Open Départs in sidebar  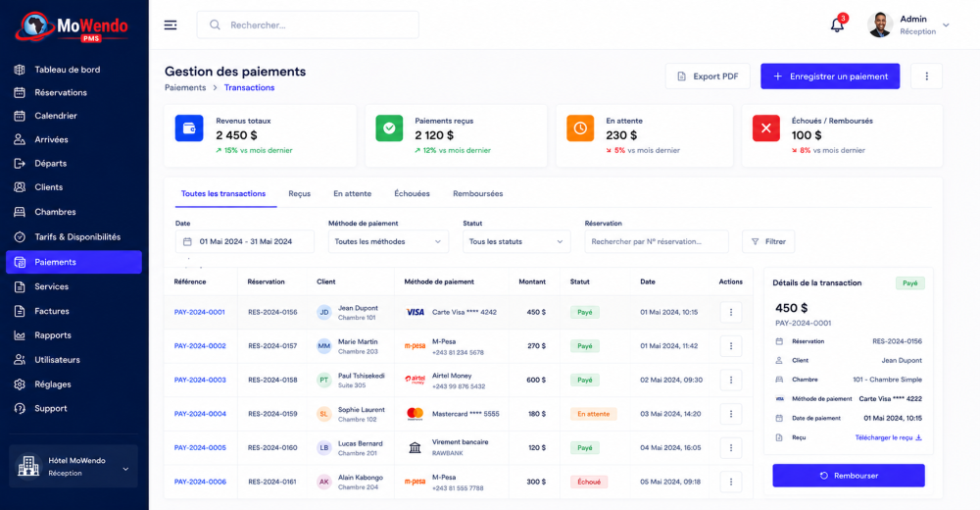[x=73, y=164]
